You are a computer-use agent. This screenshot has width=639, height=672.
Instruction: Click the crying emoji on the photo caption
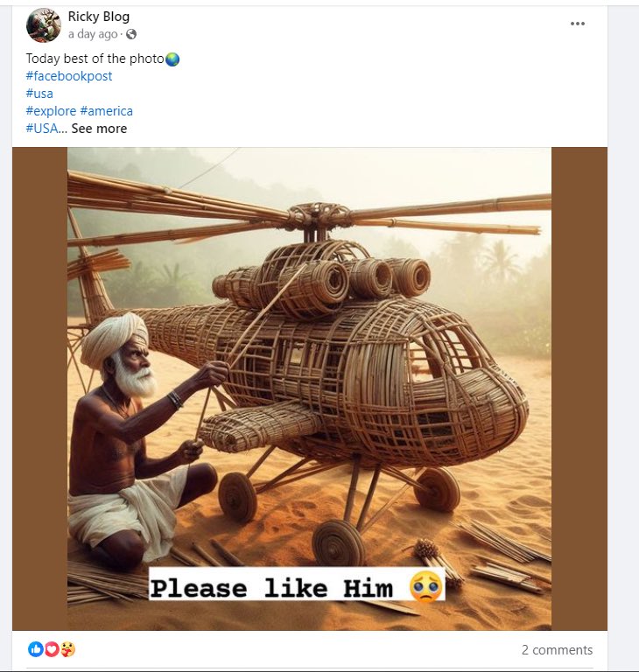pyautogui.click(x=426, y=586)
